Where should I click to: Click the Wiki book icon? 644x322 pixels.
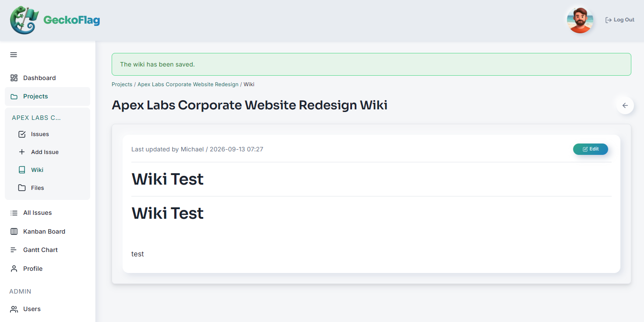point(22,170)
